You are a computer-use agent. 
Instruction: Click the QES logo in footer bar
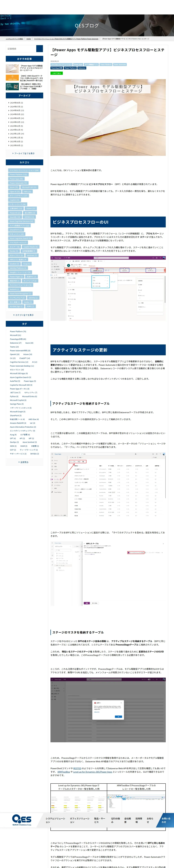coord(22,820)
